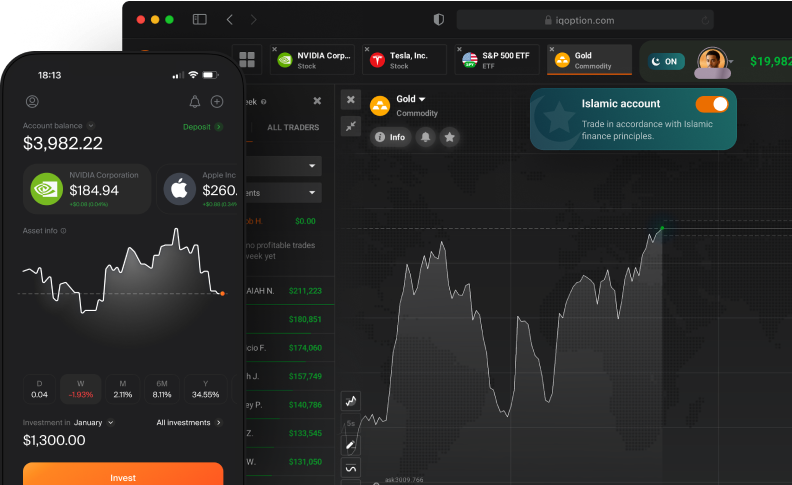The image size is (792, 485).
Task: Open notifications bell on phone
Action: click(194, 102)
